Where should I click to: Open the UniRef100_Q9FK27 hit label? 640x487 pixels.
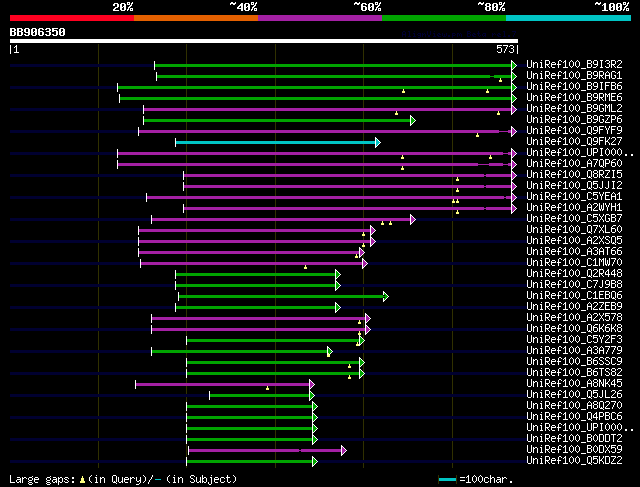pyautogui.click(x=574, y=142)
